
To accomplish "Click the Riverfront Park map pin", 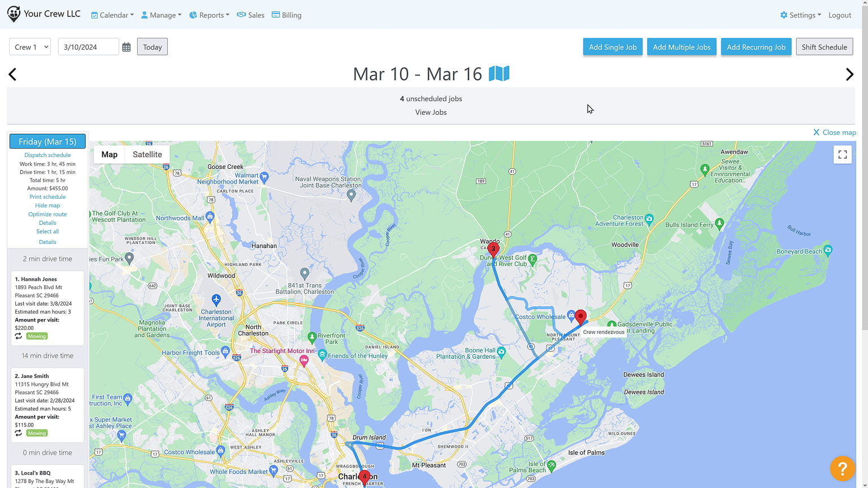I will click(311, 337).
